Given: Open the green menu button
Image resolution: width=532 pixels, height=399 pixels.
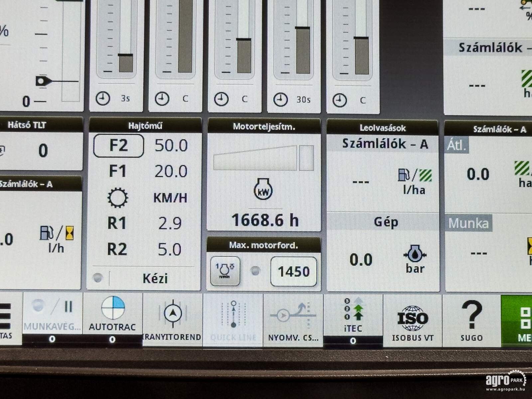Looking at the screenshot, I should 517,321.
